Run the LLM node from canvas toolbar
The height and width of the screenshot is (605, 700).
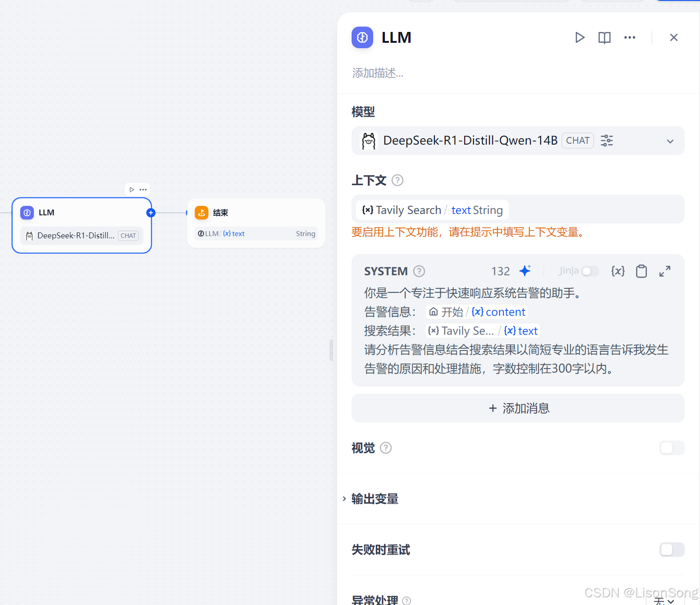[x=131, y=190]
